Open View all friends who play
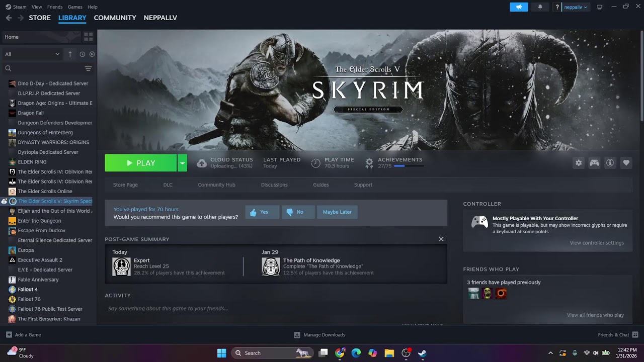Screen dimensions: 644x362 (595, 315)
